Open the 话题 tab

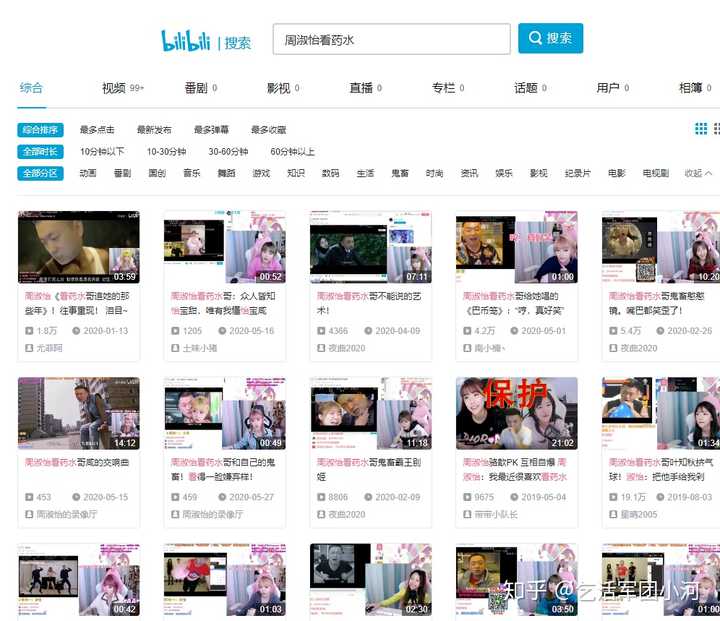click(x=530, y=88)
